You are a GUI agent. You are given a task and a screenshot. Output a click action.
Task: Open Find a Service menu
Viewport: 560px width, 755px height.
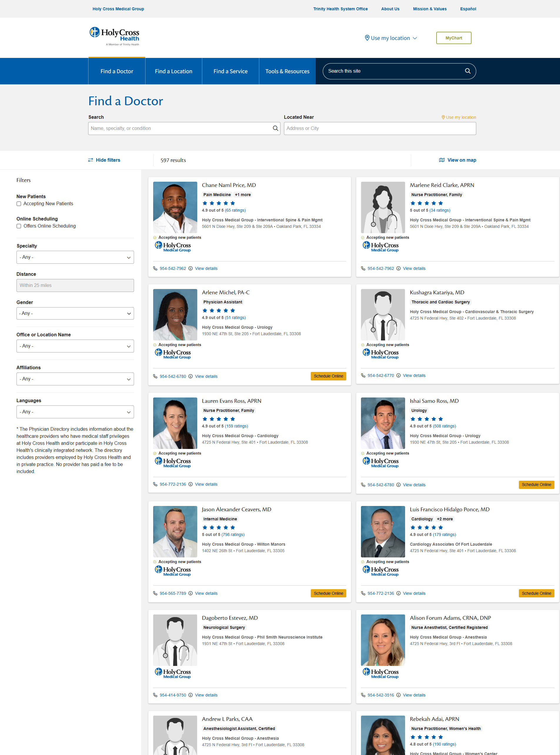pyautogui.click(x=230, y=71)
